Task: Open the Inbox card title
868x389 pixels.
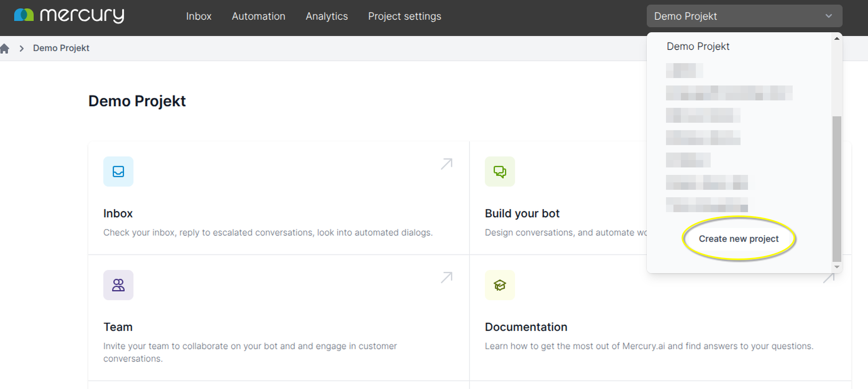Action: (118, 213)
